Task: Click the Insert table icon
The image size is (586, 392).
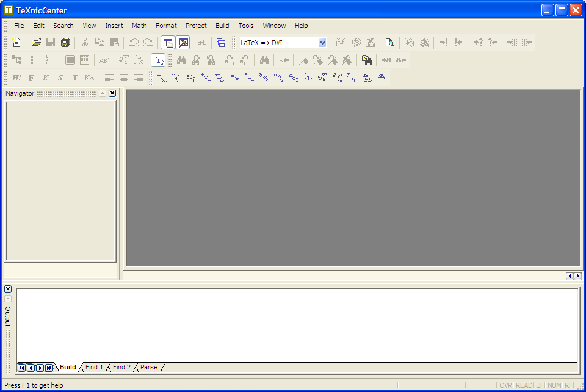Action: point(85,60)
